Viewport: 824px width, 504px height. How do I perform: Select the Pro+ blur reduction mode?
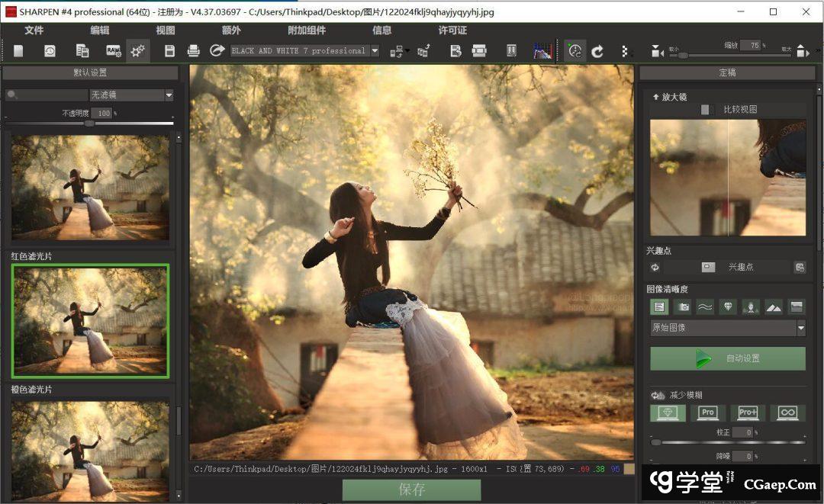coord(748,413)
